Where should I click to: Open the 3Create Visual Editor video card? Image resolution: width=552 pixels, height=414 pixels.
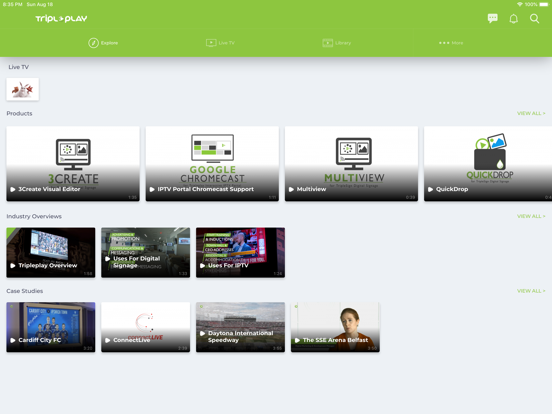point(73,164)
